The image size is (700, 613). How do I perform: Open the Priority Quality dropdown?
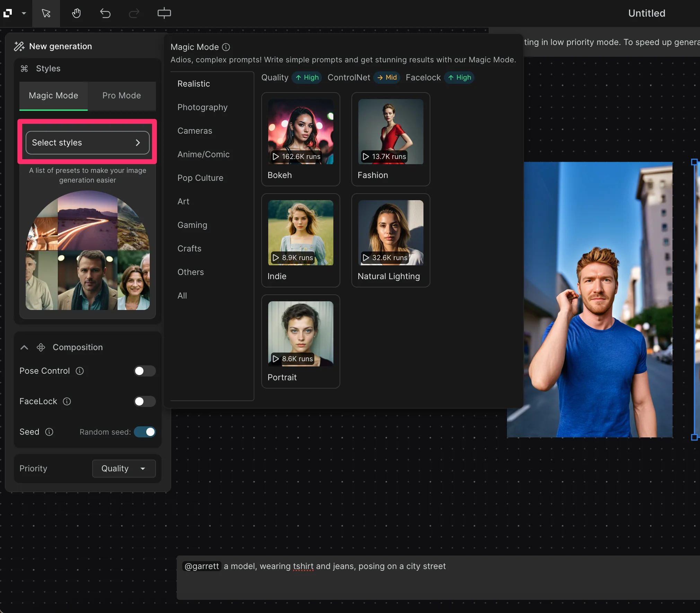pos(124,469)
